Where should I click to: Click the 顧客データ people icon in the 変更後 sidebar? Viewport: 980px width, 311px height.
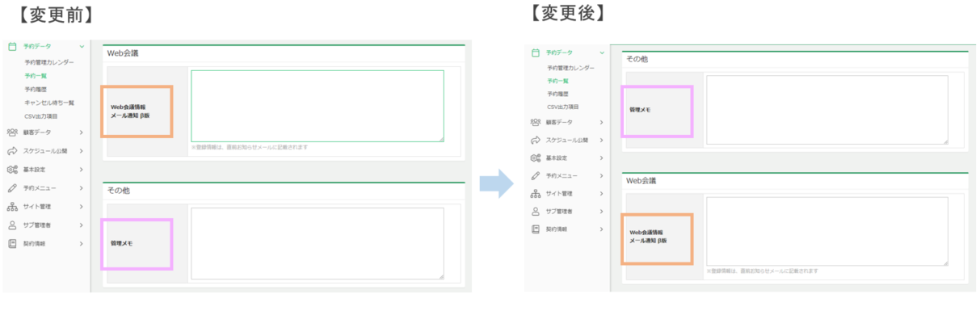point(535,122)
